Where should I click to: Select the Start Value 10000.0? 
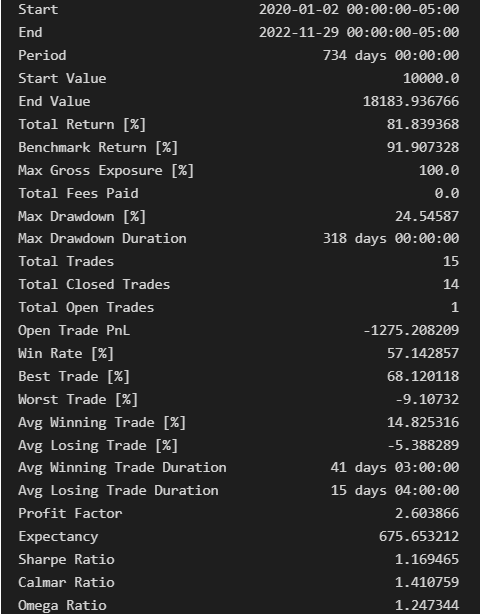pyautogui.click(x=431, y=78)
